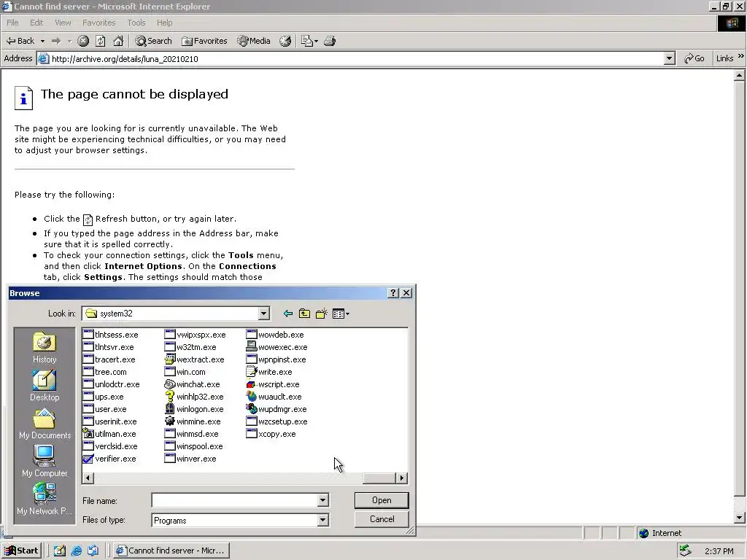Screen dimensions: 747x560
Task: Select the winmine.exe file
Action: 193,421
